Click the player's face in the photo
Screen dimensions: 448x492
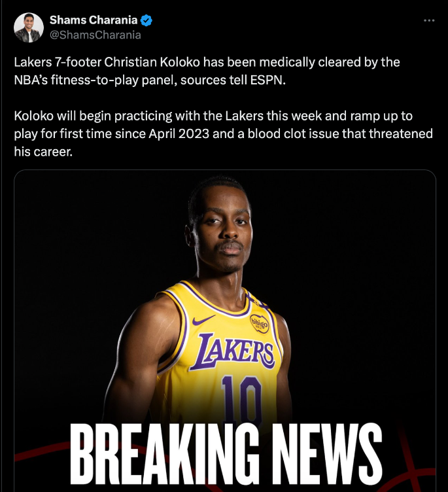tap(224, 227)
